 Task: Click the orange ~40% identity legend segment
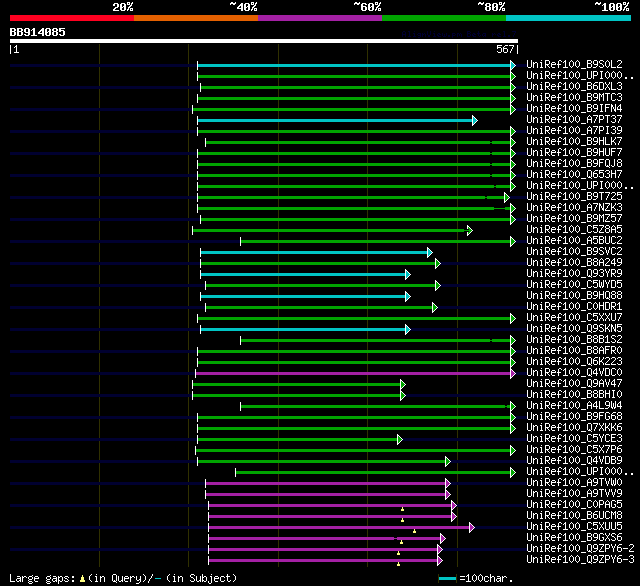tap(196, 18)
